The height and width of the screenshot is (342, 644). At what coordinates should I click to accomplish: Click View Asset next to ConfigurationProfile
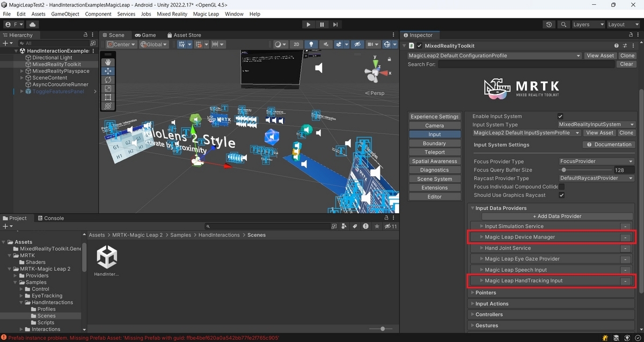click(600, 56)
